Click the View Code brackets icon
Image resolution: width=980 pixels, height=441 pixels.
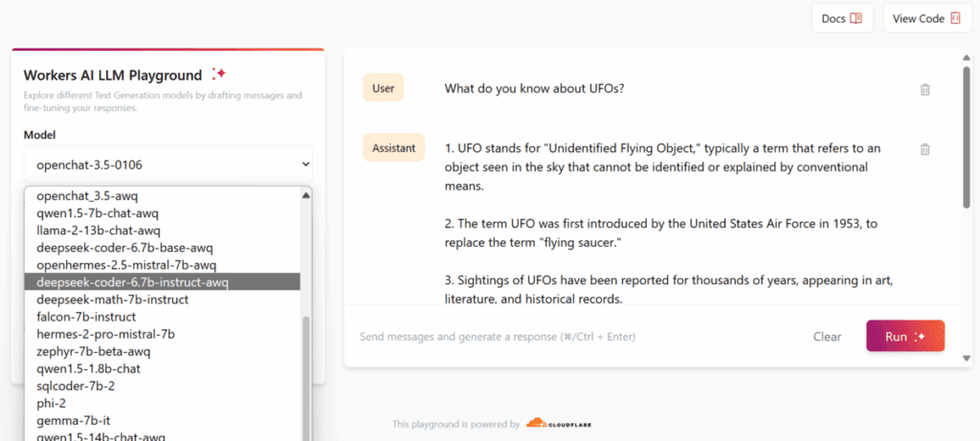pos(955,18)
